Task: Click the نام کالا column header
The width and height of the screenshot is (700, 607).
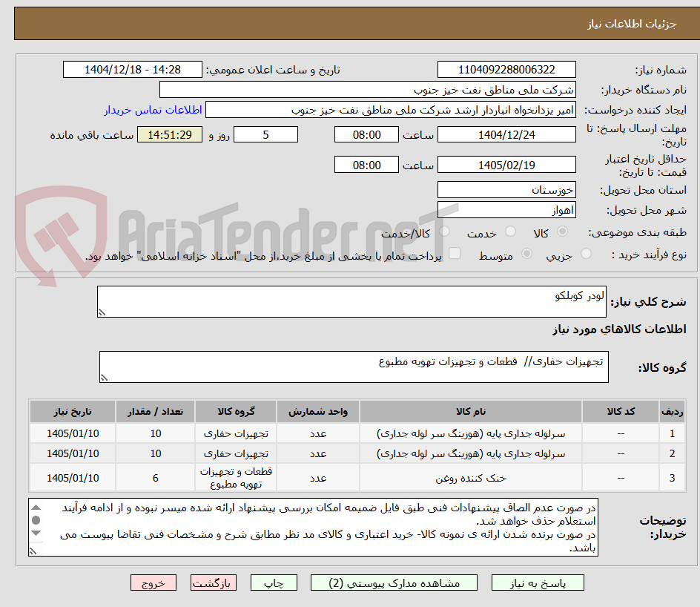Action: (471, 411)
